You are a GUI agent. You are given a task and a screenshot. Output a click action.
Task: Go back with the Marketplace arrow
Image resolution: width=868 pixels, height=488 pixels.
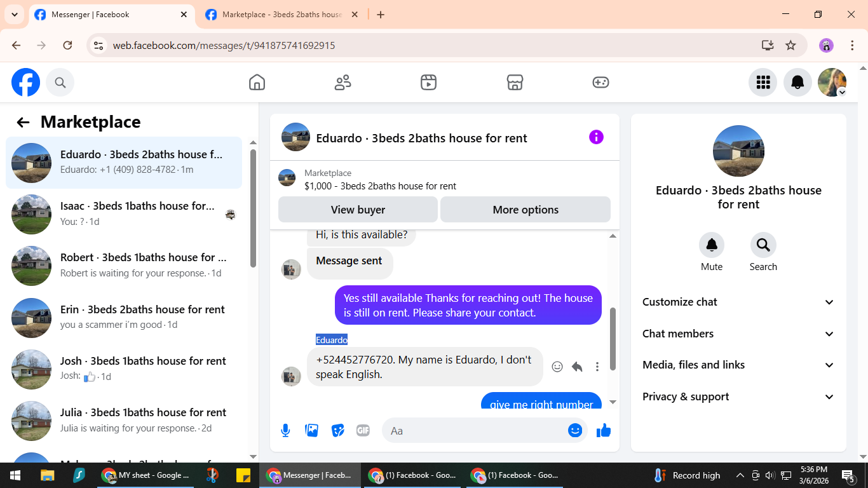coord(24,123)
